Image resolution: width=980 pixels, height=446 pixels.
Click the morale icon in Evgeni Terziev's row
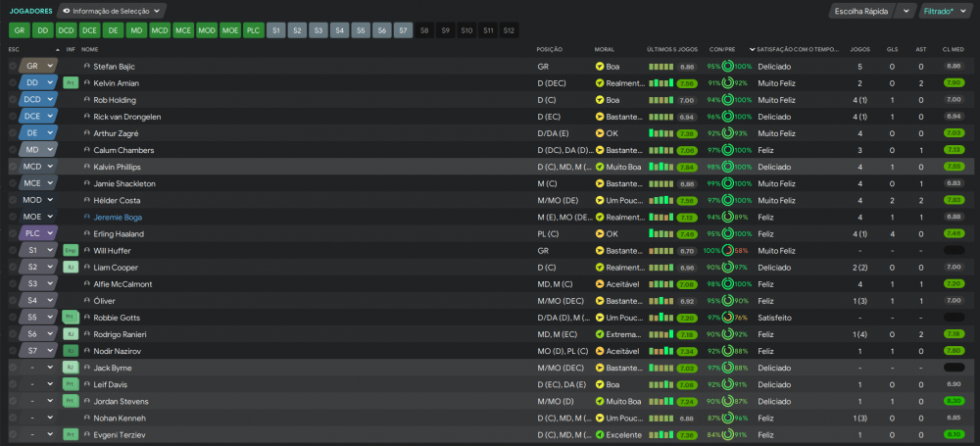point(600,435)
